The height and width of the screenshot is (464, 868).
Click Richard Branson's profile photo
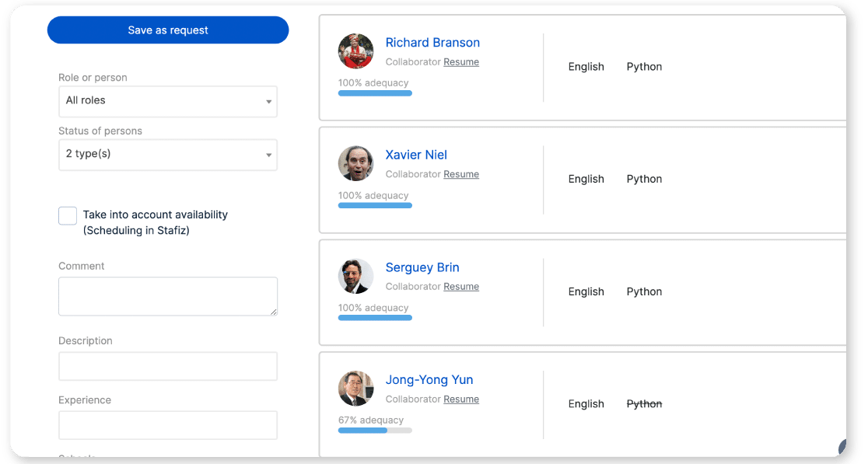(x=355, y=51)
